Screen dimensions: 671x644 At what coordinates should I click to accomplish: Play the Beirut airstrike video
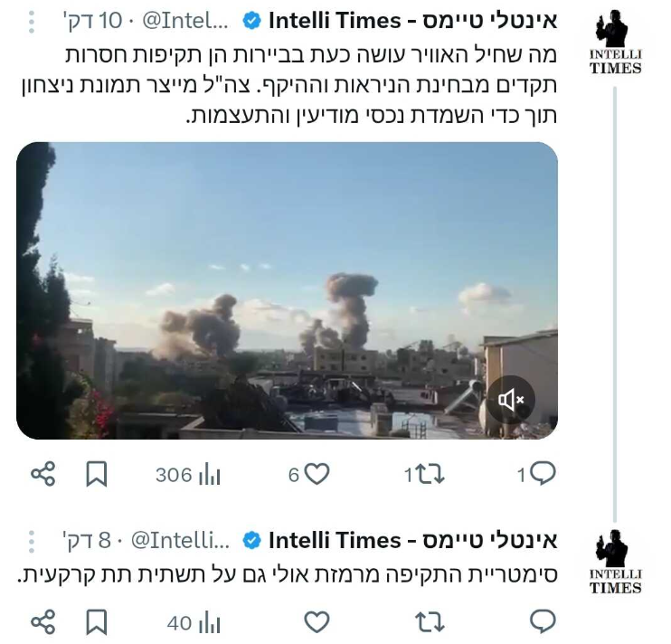tap(287, 290)
